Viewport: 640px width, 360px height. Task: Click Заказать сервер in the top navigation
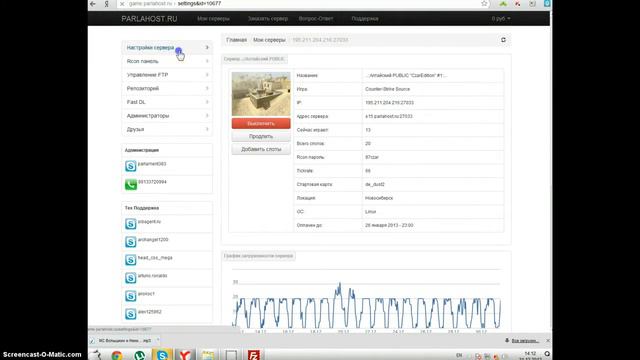[x=268, y=19]
